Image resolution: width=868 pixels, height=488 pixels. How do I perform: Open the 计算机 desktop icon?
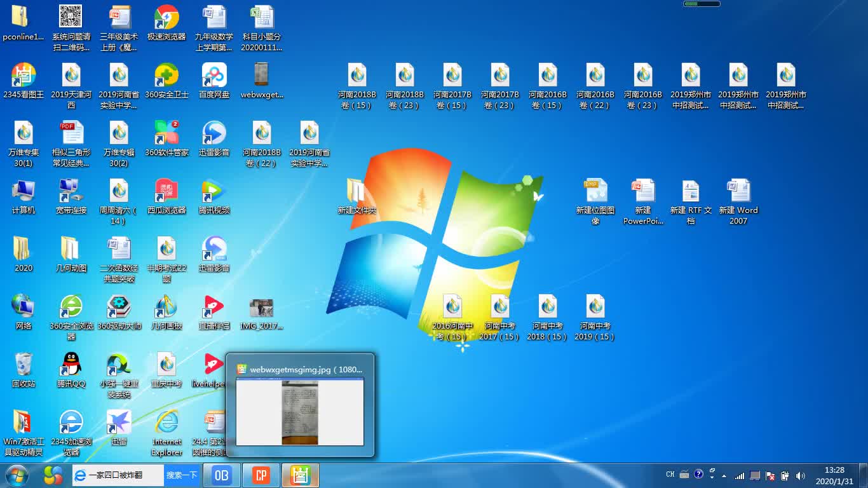point(24,196)
